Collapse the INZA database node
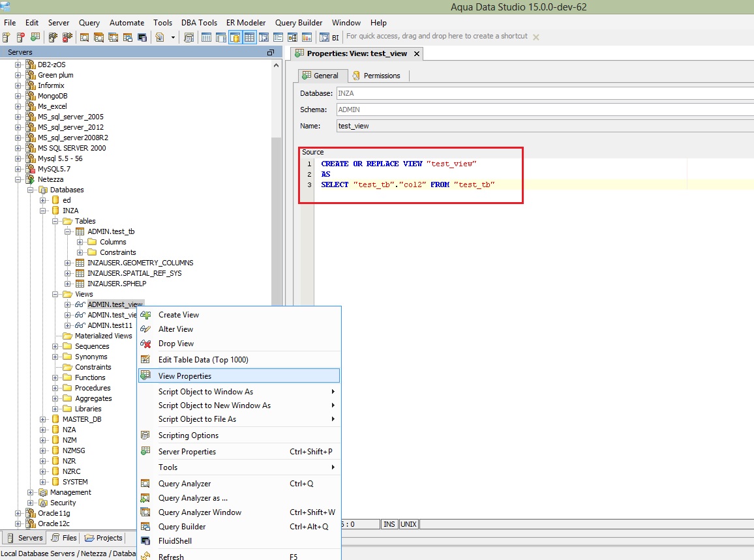 [x=43, y=211]
